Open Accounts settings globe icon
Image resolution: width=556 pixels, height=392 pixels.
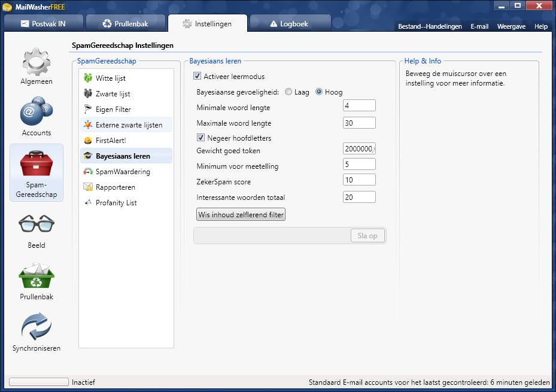(36, 111)
